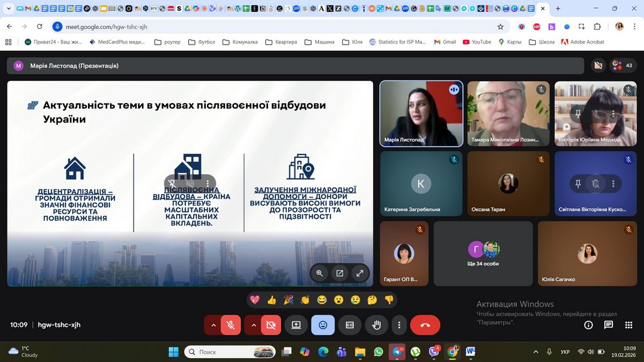The height and width of the screenshot is (362, 644).
Task: Click the 'Ще 34 особи' participants tile
Action: coord(483,253)
